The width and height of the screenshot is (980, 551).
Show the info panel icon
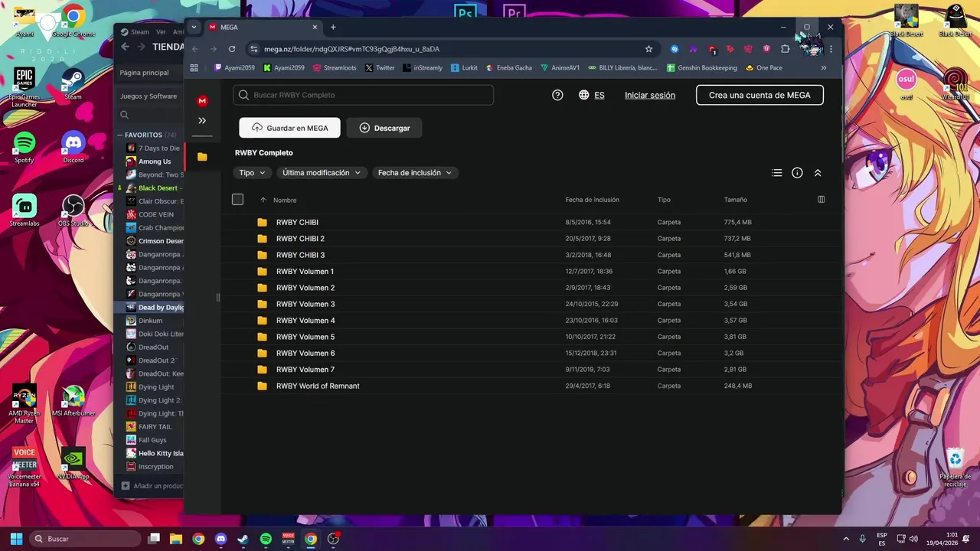click(x=797, y=173)
